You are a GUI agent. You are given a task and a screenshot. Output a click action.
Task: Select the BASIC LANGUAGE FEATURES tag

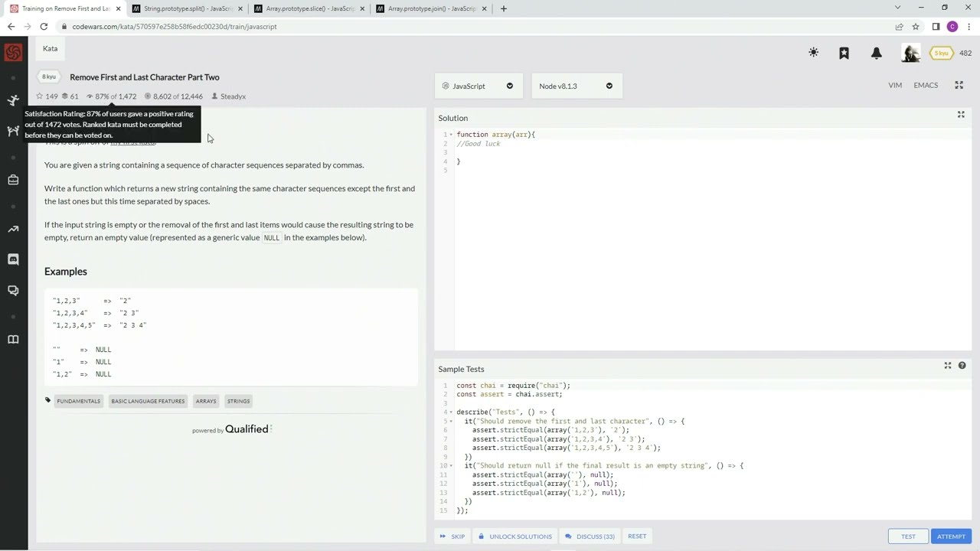coord(148,401)
